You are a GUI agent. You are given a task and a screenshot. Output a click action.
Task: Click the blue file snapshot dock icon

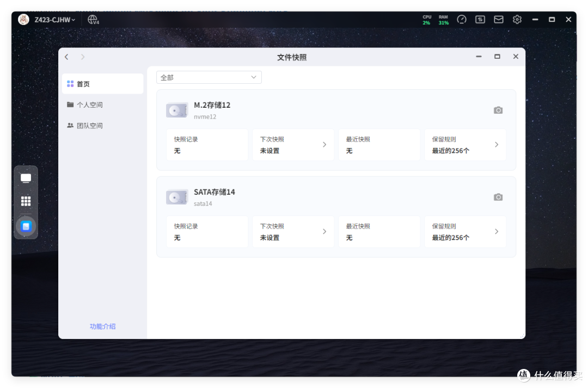pyautogui.click(x=26, y=226)
